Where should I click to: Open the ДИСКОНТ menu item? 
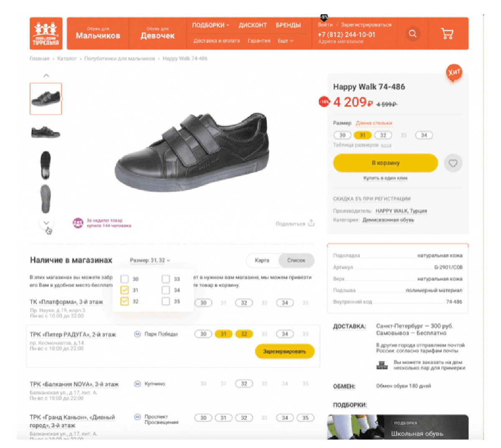(253, 25)
